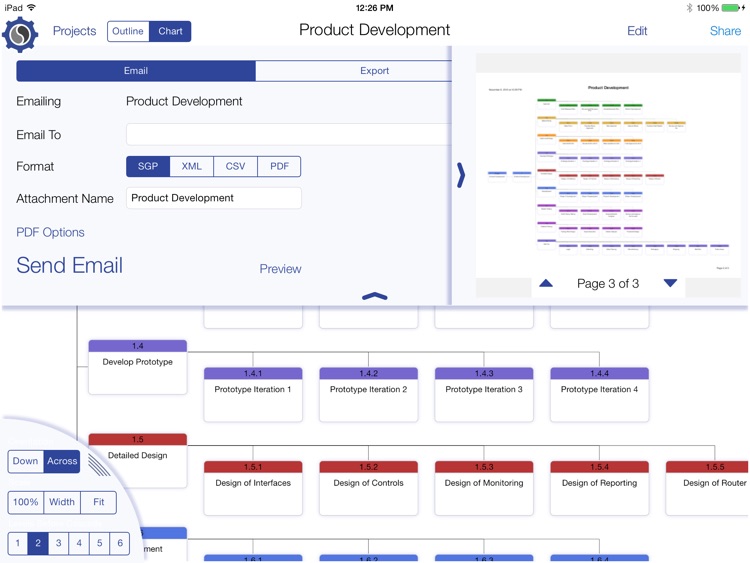
Task: Click the right chevron to collapse the preview pane
Action: coord(461,175)
